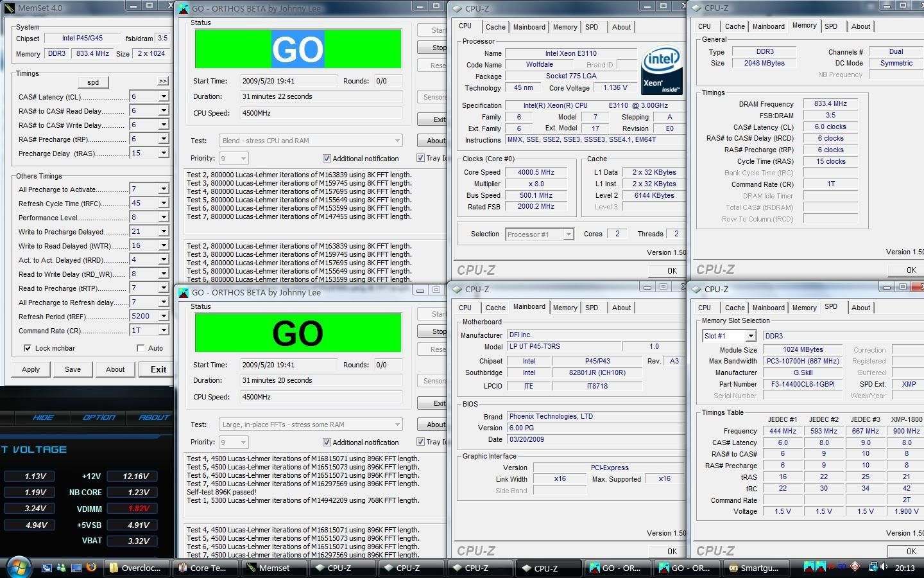
Task: Click the CPU-Z SPD window title icon
Action: tap(696, 289)
